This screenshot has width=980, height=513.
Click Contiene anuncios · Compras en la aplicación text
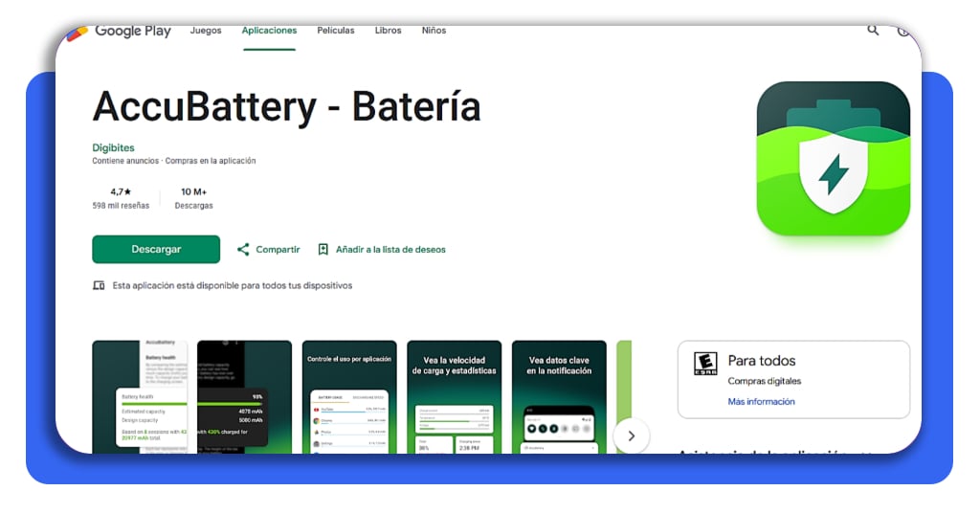(x=174, y=161)
